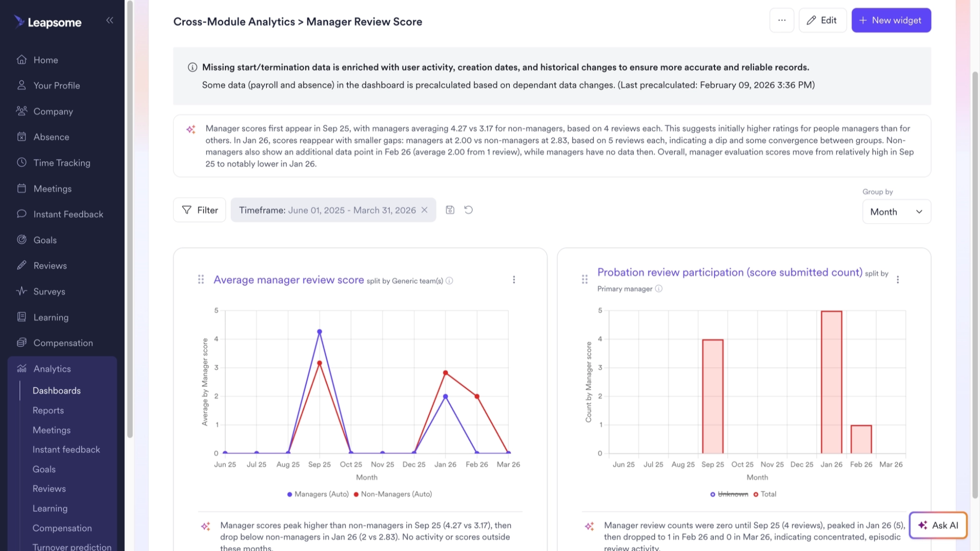Select the Time Tracking icon in sidebar
The width and height of the screenshot is (980, 551).
(x=21, y=163)
